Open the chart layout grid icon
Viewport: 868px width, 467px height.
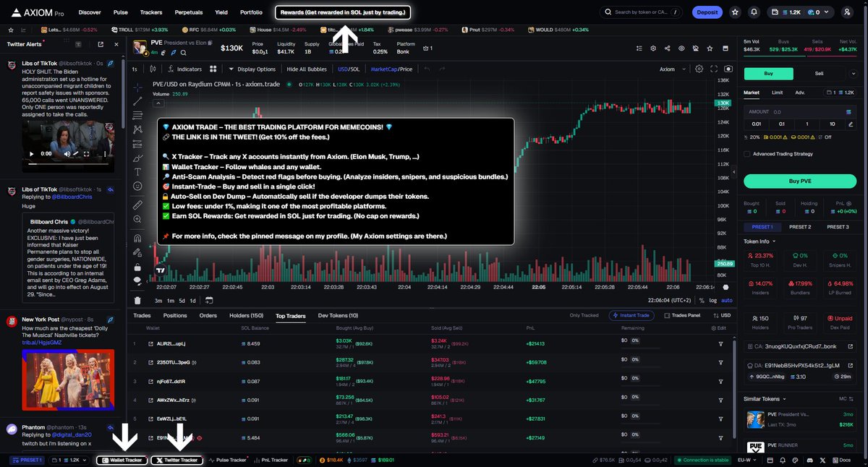213,69
